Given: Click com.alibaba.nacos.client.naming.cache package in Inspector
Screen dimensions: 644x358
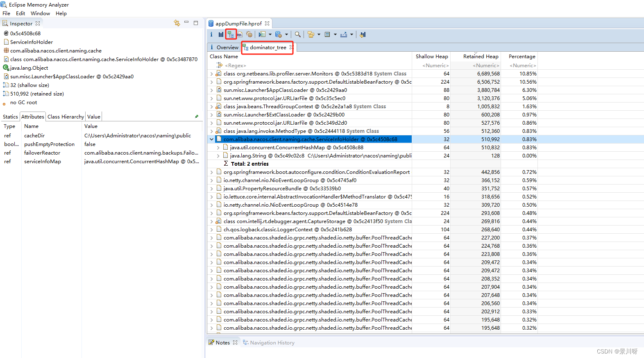Looking at the screenshot, I should [x=56, y=51].
